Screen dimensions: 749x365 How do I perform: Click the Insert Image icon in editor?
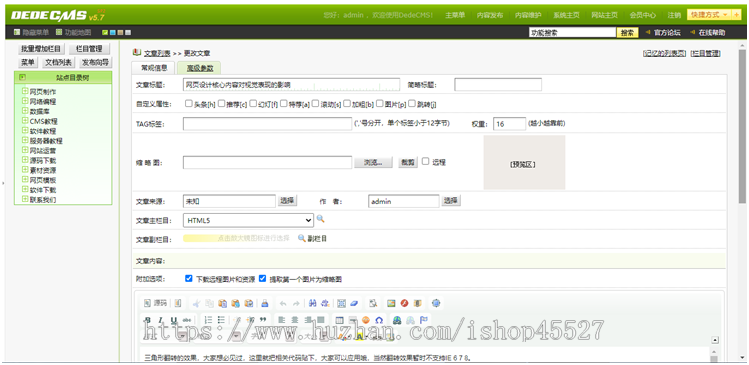tap(391, 303)
